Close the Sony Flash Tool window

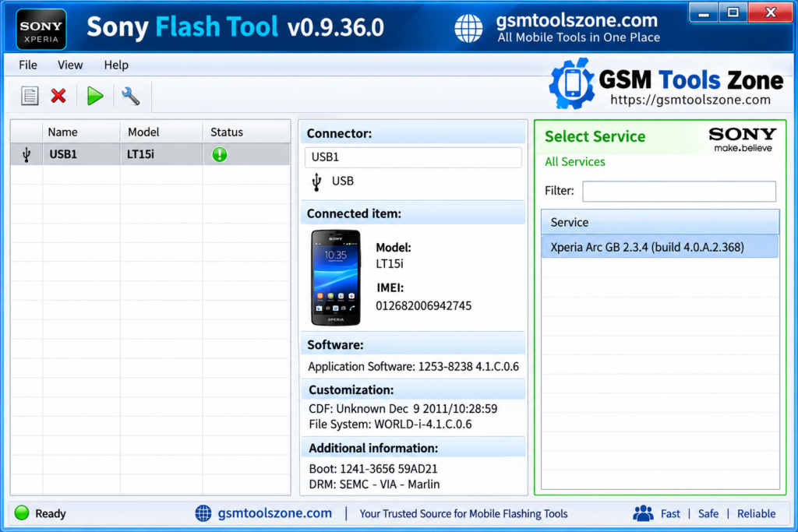coord(771,12)
